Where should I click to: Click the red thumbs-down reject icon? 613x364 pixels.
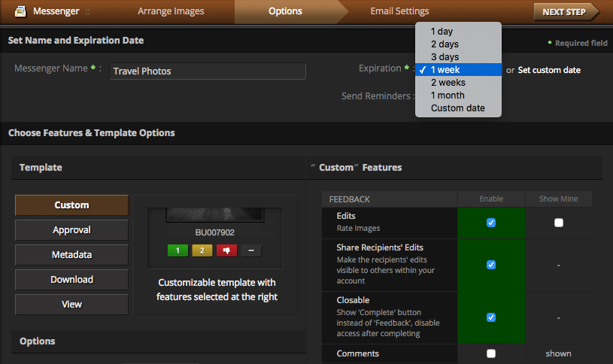point(226,250)
